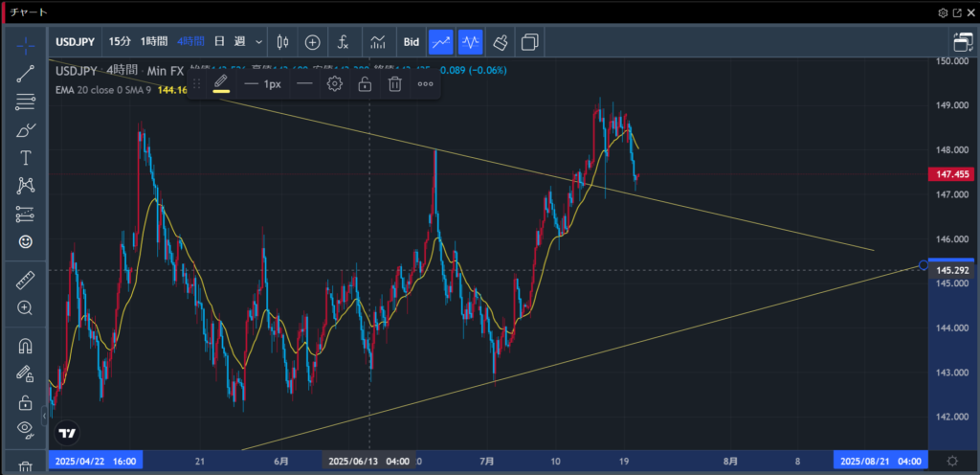Click the paintbrush theme icon

point(500,42)
